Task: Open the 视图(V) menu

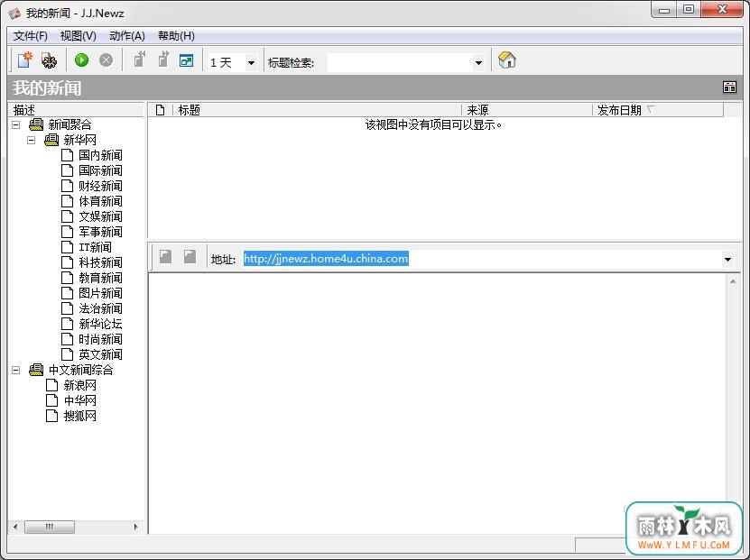Action: [78, 36]
